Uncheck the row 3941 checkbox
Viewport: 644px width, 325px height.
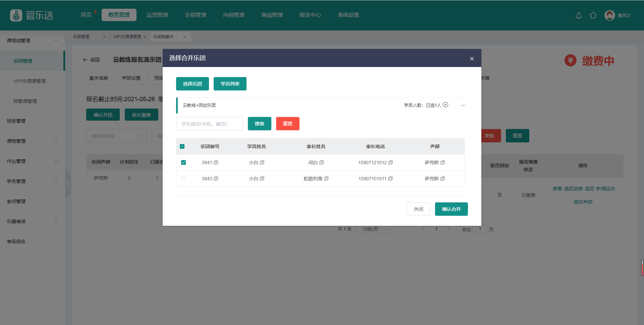183,162
